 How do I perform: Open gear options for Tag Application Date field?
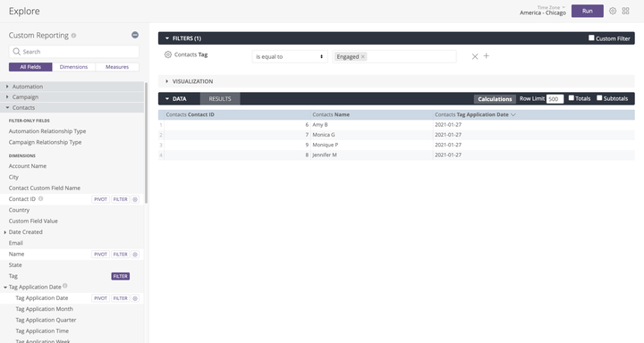135,298
